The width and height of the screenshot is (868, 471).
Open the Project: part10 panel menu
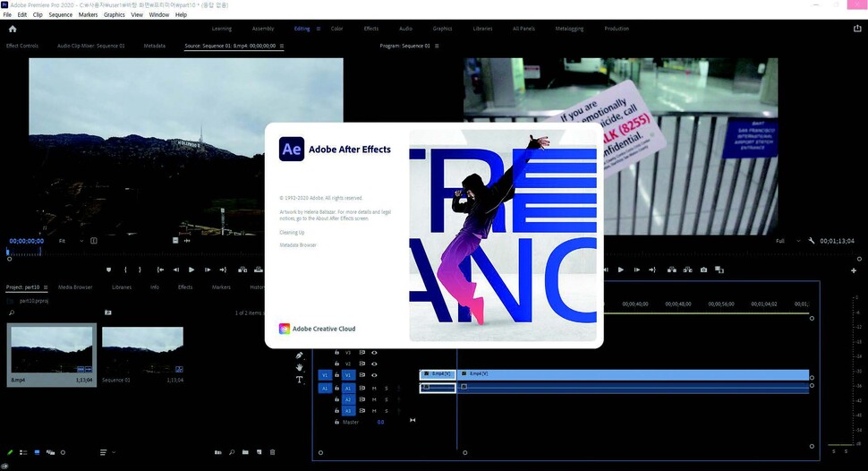pos(46,287)
